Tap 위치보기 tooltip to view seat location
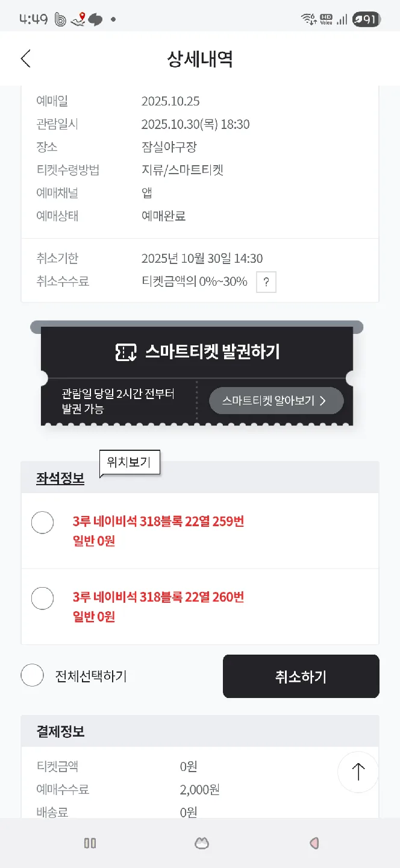Viewport: 400px width, 868px height. (x=129, y=463)
